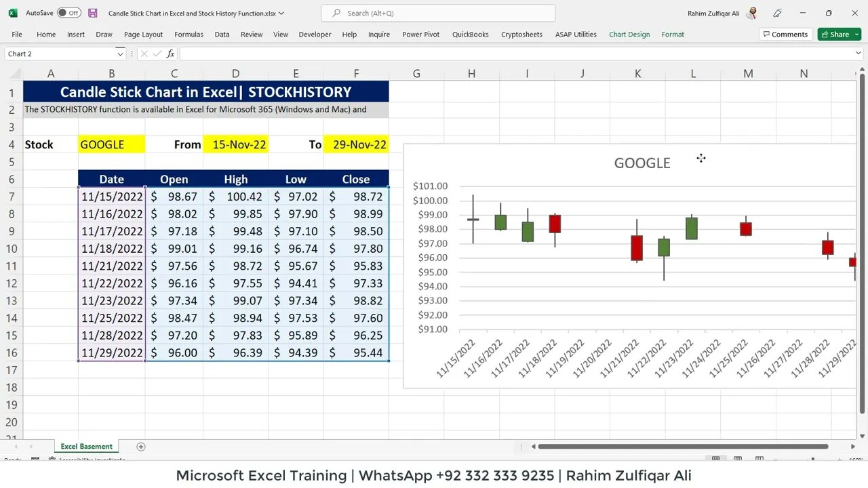Click the Search box

(438, 13)
